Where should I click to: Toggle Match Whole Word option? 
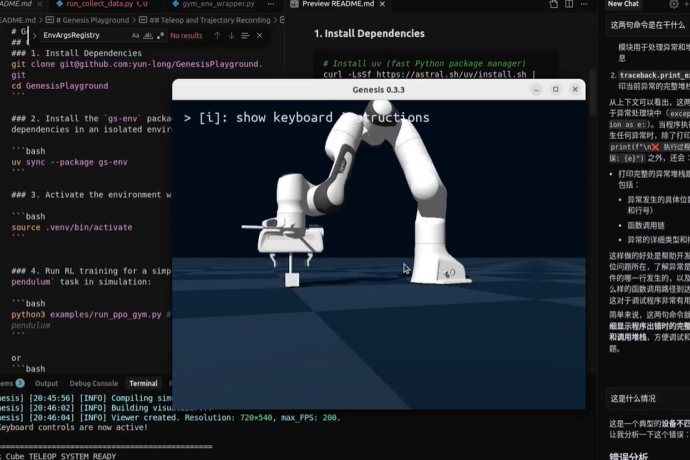(x=148, y=36)
